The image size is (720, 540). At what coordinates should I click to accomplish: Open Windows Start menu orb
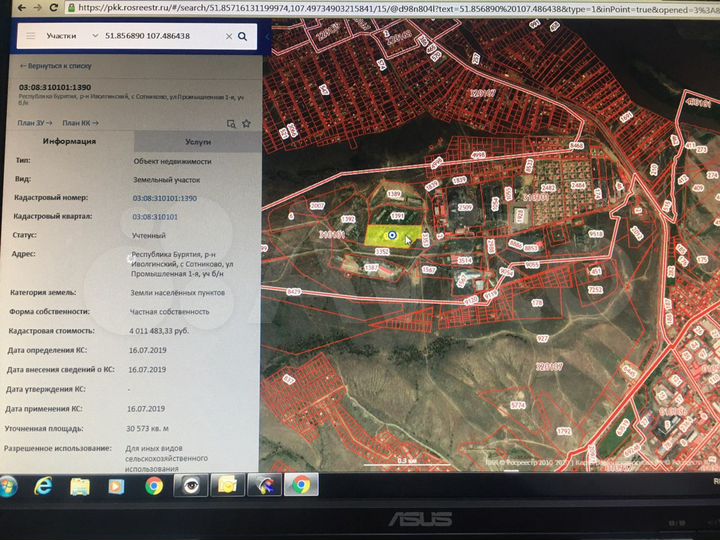click(7, 487)
